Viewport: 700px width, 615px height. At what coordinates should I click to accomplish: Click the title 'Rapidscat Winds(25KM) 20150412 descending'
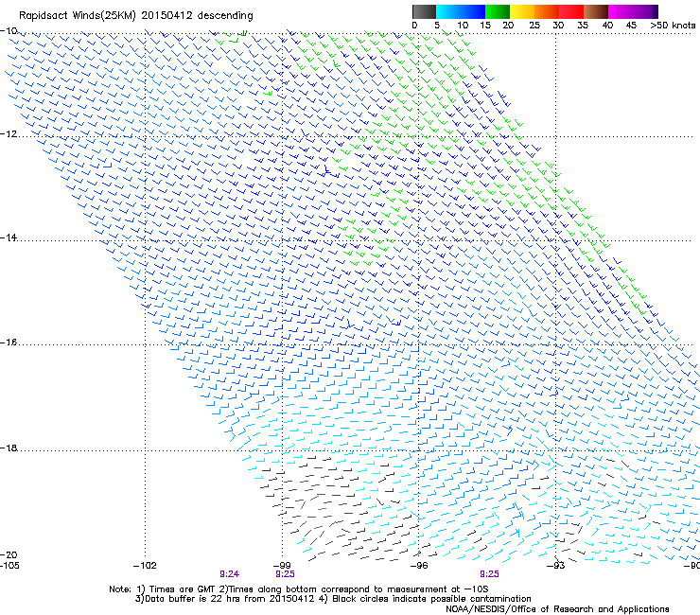click(135, 16)
